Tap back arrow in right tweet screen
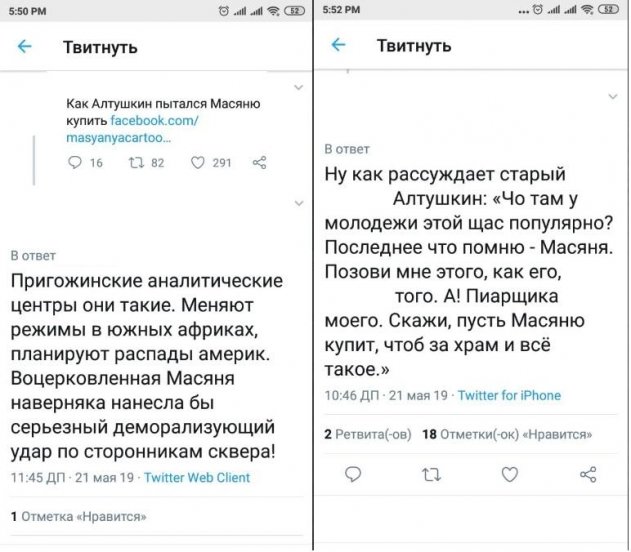The image size is (631, 552). tap(339, 45)
